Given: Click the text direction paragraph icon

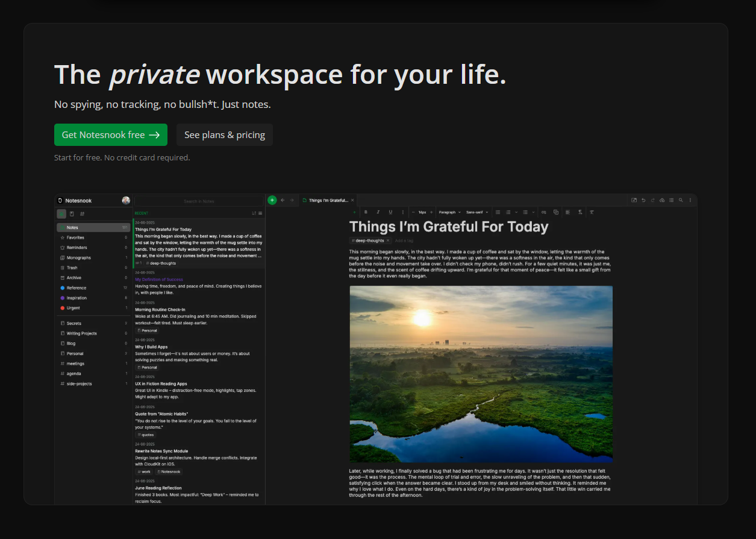Looking at the screenshot, I should 580,212.
